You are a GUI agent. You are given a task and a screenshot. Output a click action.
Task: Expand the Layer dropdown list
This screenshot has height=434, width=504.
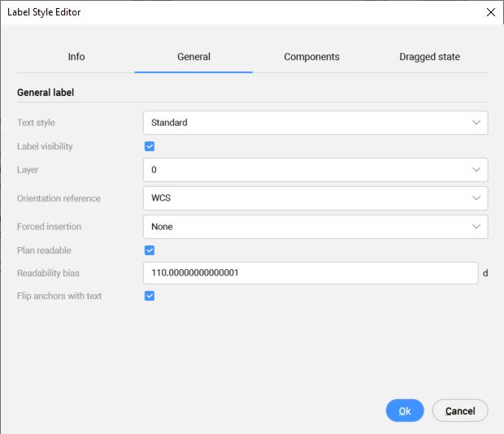tap(315, 170)
